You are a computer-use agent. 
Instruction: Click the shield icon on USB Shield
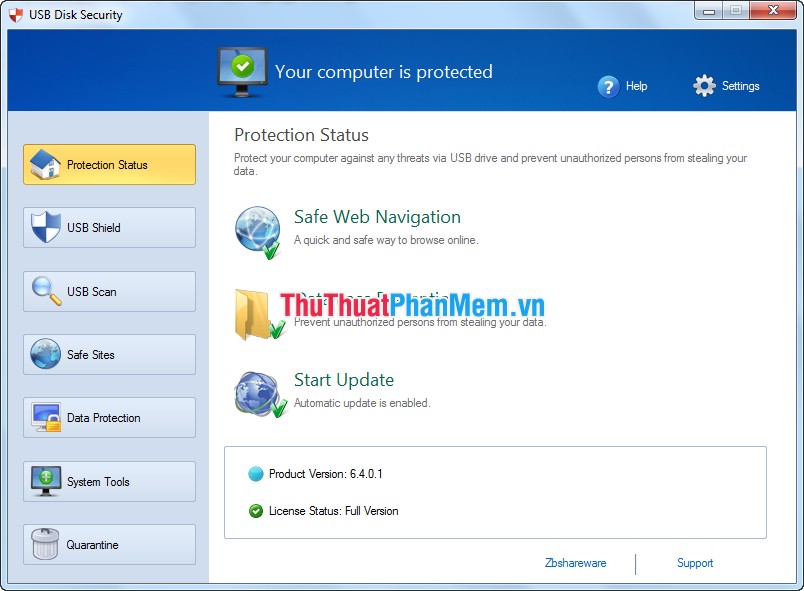click(x=46, y=227)
